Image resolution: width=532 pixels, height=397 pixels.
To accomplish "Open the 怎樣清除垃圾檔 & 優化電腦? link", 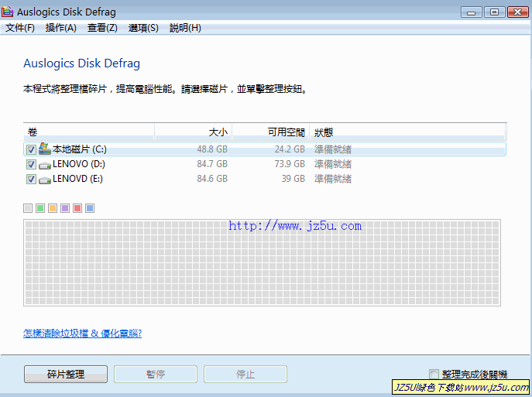I will pos(82,334).
